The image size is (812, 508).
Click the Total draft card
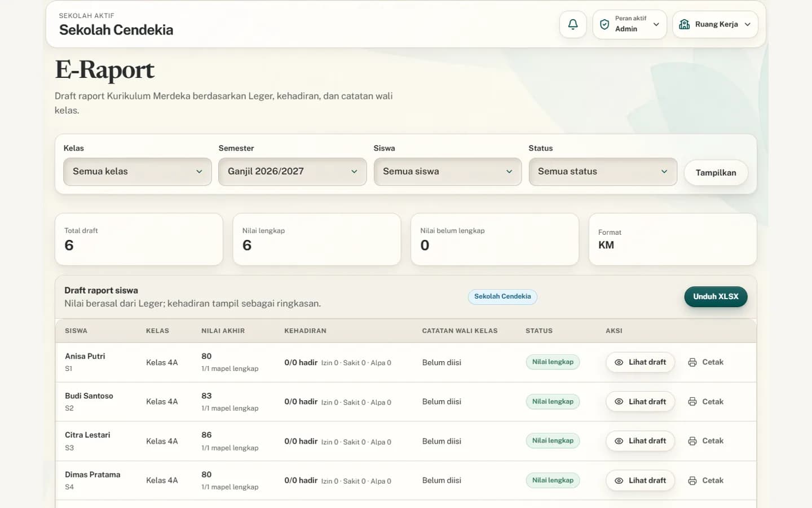tap(139, 239)
